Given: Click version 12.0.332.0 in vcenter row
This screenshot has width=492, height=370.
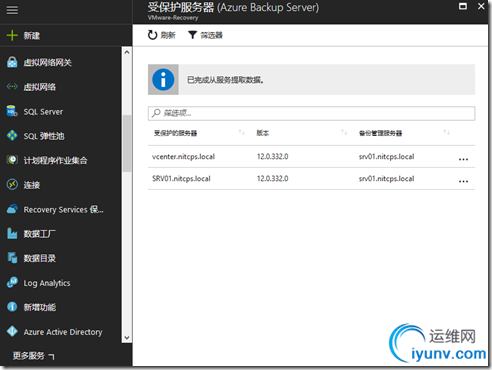Looking at the screenshot, I should pyautogui.click(x=272, y=156).
